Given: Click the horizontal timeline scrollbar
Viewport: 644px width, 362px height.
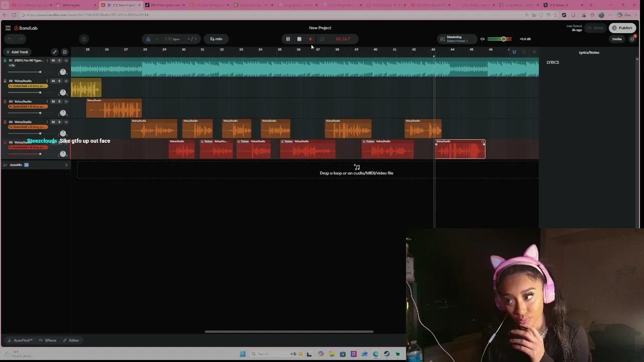Looking at the screenshot, I should 289,332.
